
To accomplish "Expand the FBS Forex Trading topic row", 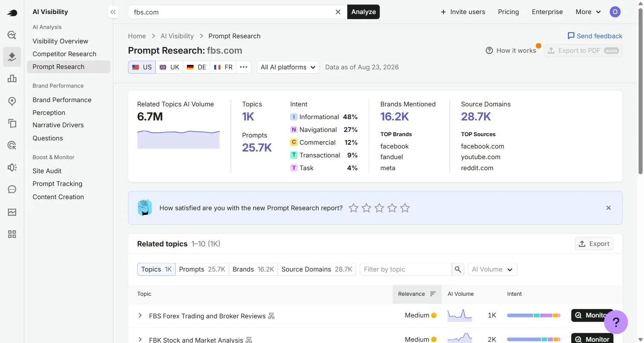I will click(140, 315).
